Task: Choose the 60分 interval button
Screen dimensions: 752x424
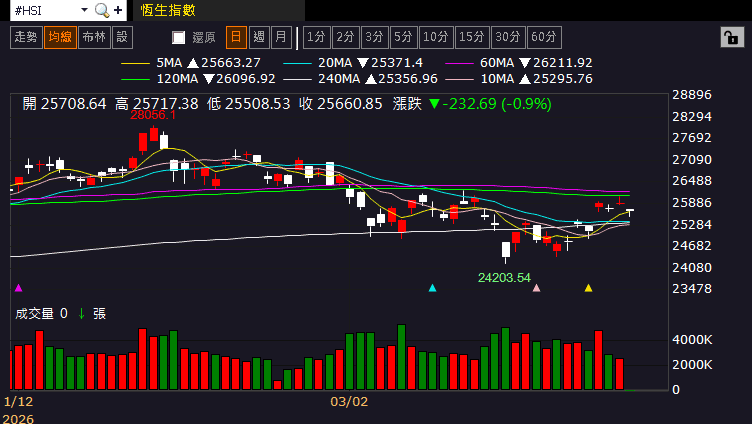Action: tap(544, 37)
